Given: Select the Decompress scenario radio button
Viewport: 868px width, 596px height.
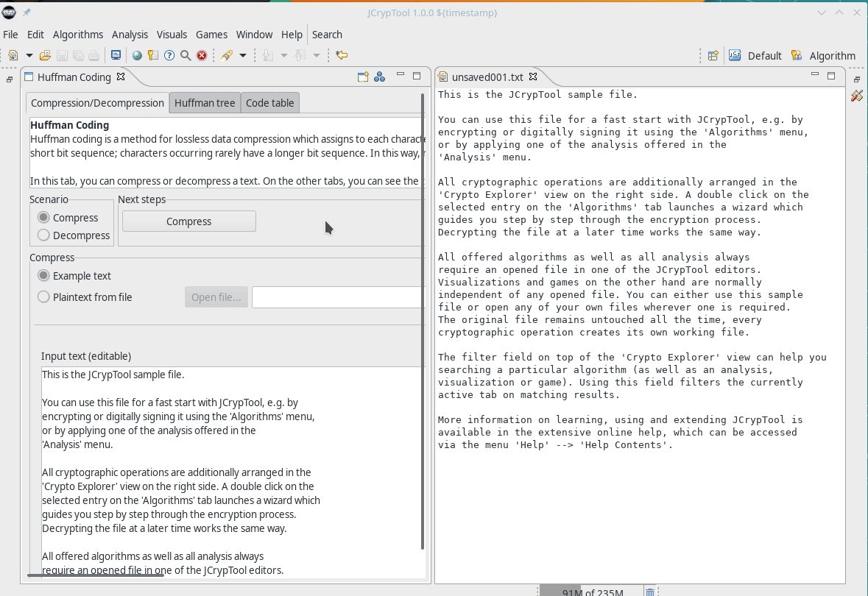Looking at the screenshot, I should pos(45,235).
